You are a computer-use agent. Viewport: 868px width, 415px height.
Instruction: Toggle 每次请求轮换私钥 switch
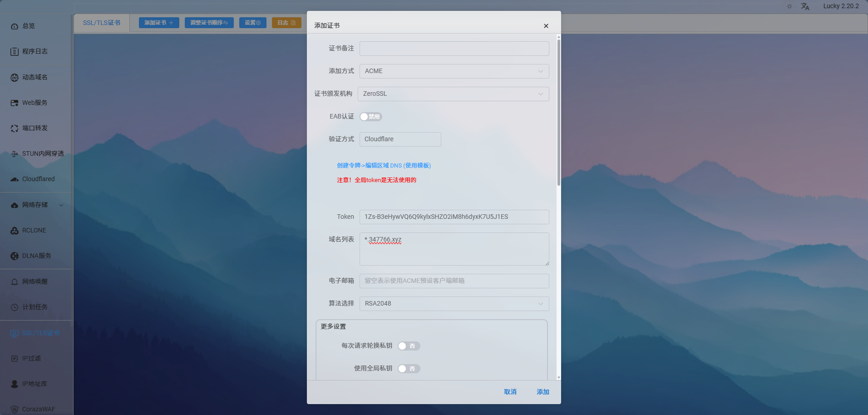(409, 346)
